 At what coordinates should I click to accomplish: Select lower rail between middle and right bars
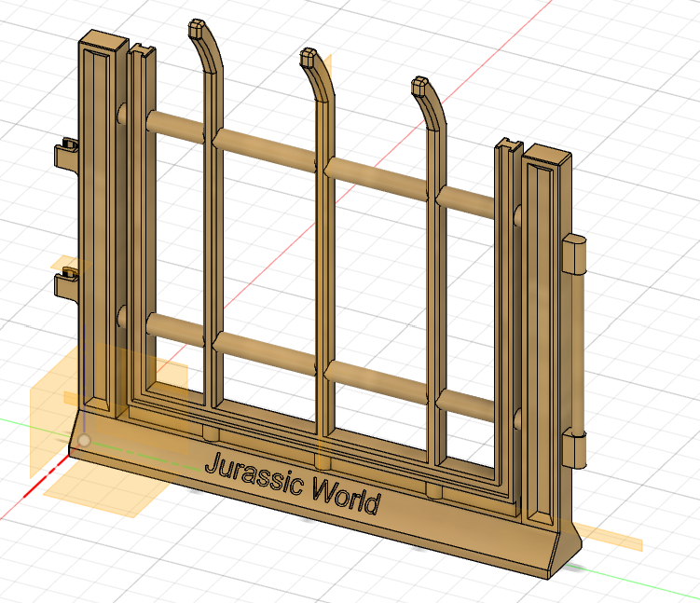(x=376, y=380)
